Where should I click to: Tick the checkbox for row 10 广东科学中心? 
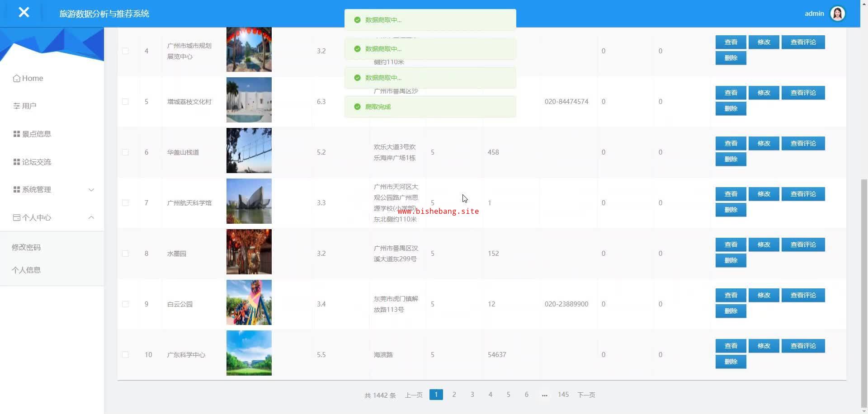(x=125, y=355)
